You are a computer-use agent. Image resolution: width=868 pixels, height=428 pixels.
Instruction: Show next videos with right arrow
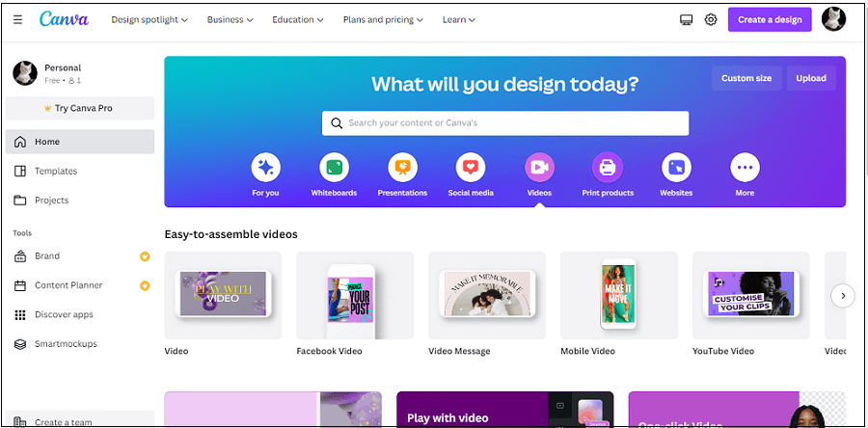pos(843,296)
